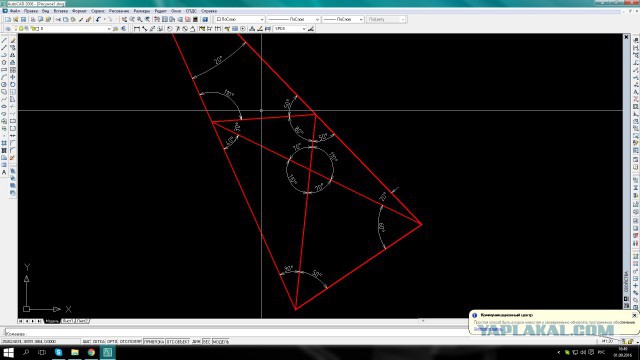The image size is (640, 360).
Task: Toggle ШАГ snap mode in status bar
Action: point(87,341)
